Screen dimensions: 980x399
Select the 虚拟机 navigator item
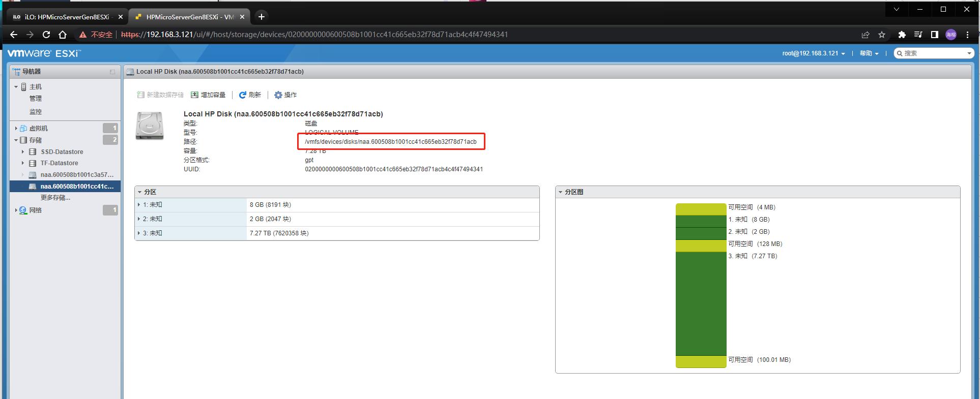click(39, 129)
